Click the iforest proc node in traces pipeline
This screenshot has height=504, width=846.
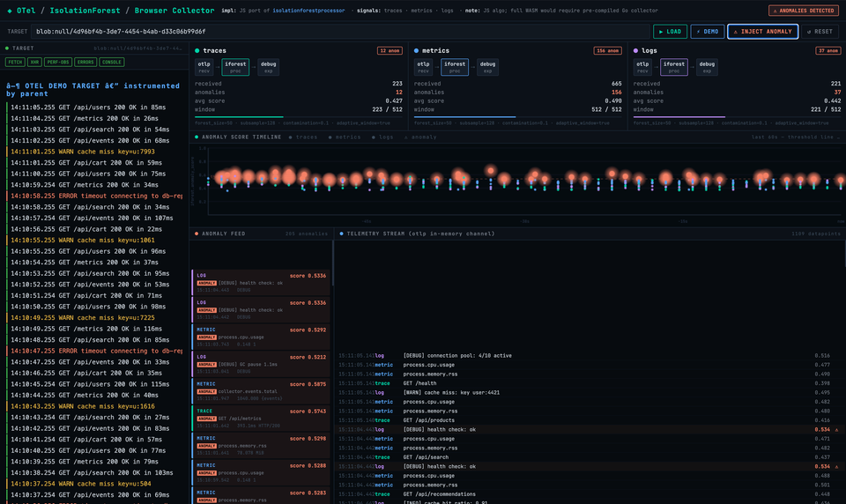click(x=235, y=67)
